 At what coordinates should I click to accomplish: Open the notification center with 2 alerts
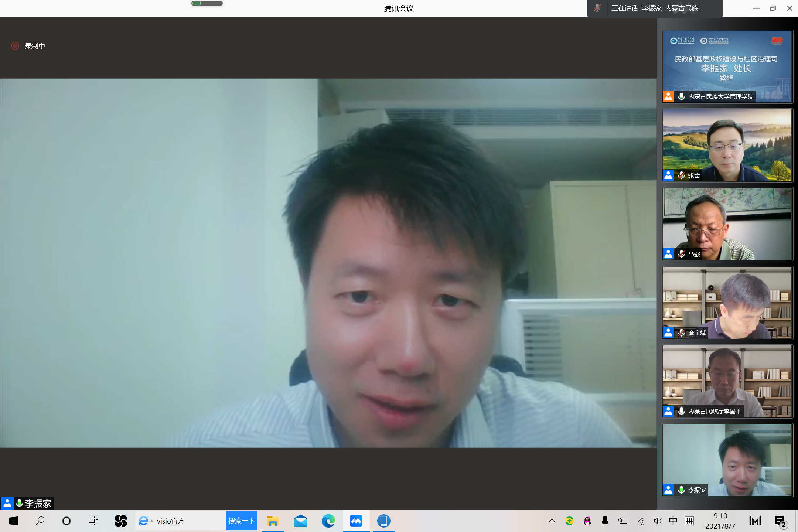780,521
